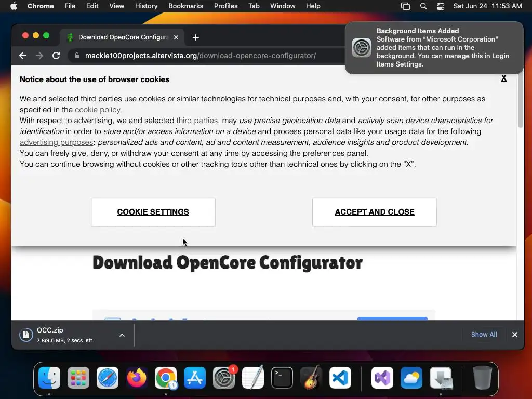The image size is (532, 399).
Task: Open the View menu
Action: tap(116, 6)
